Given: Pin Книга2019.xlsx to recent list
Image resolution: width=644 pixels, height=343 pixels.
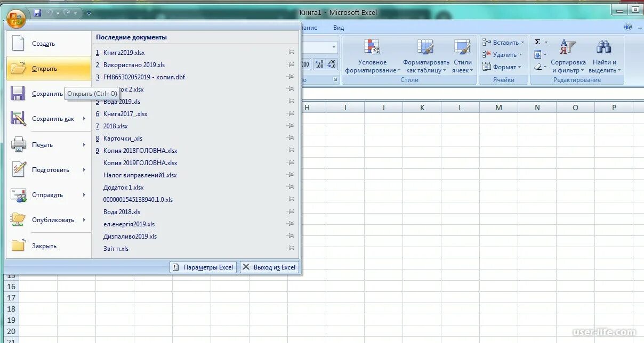Looking at the screenshot, I should click(x=291, y=52).
